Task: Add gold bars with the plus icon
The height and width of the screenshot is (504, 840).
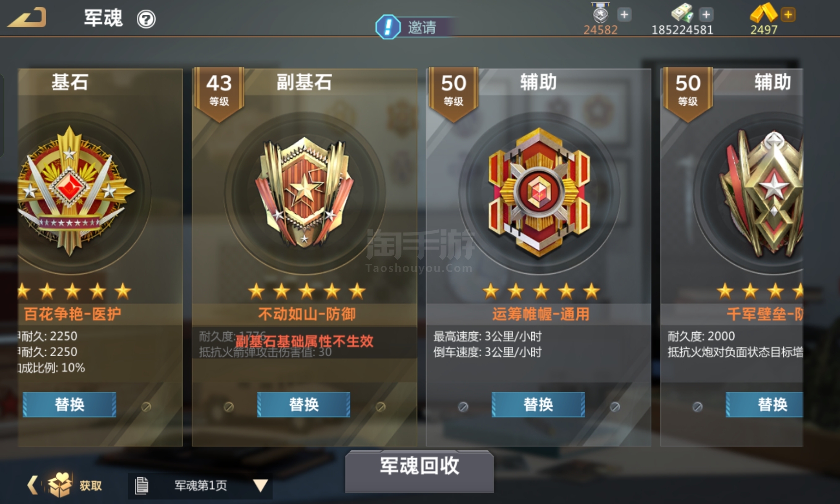Action: click(788, 15)
